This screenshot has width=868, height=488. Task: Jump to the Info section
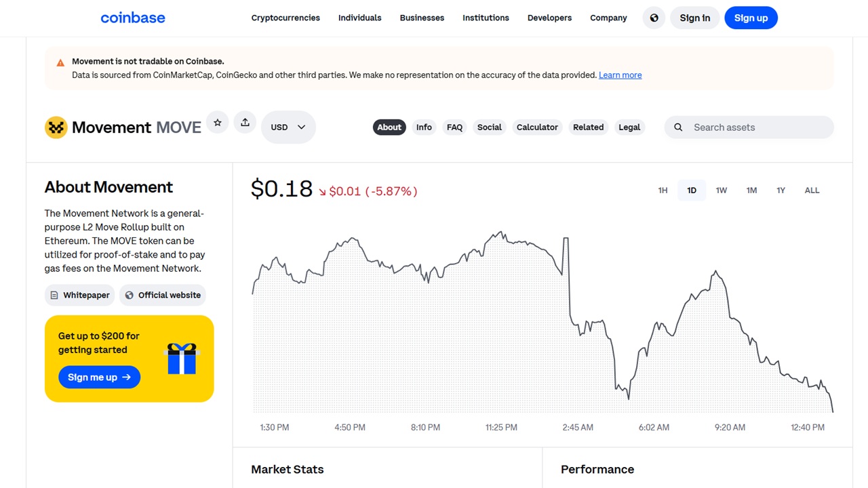[x=424, y=127]
